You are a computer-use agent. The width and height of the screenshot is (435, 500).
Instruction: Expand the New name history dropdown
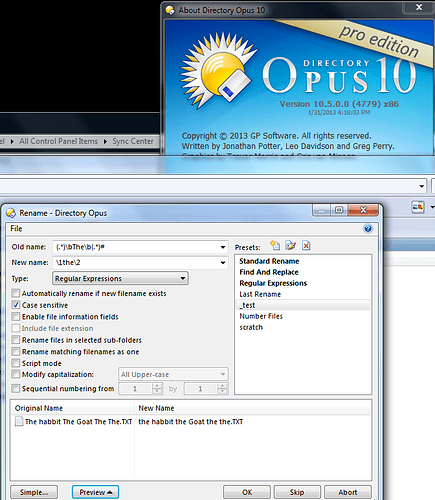[x=223, y=263]
